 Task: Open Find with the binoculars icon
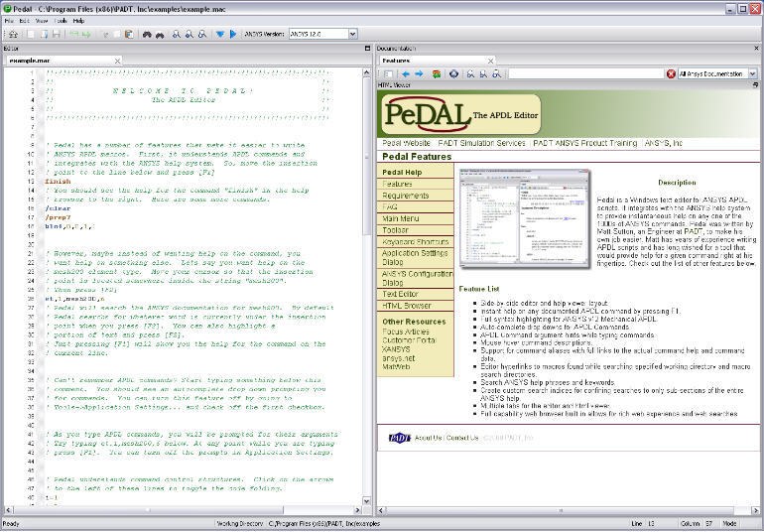click(x=147, y=34)
